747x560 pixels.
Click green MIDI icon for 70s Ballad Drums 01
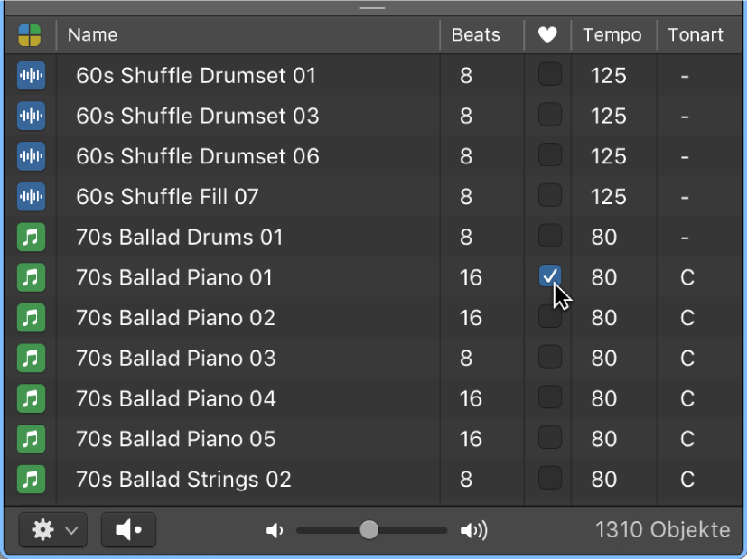click(x=32, y=237)
